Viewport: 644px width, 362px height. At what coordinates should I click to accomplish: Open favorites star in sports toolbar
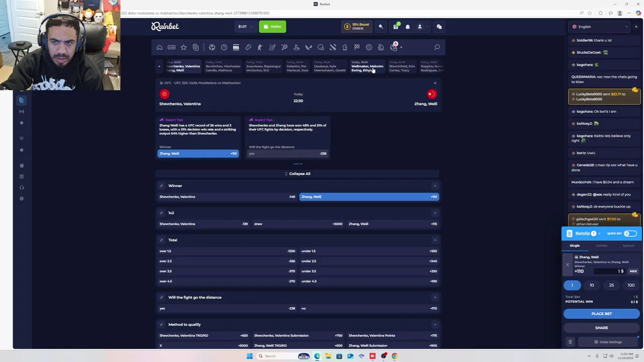[x=184, y=47]
